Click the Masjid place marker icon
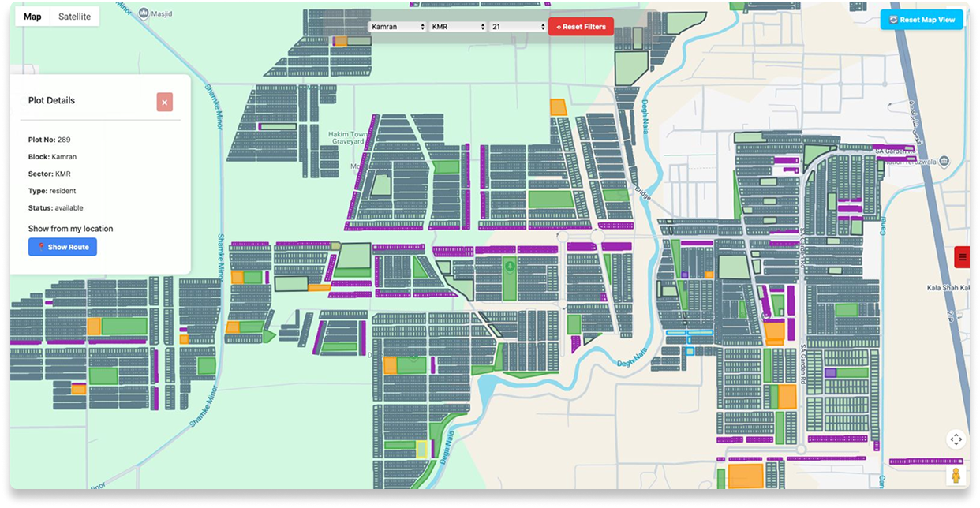The image size is (980, 508). point(142,13)
